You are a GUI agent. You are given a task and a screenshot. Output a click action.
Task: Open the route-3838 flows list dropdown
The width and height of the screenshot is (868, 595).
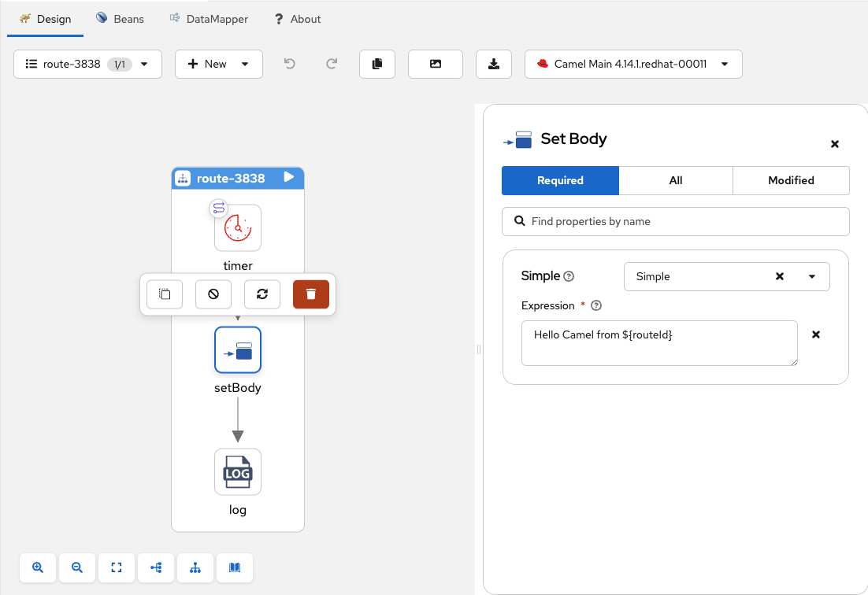pyautogui.click(x=88, y=65)
